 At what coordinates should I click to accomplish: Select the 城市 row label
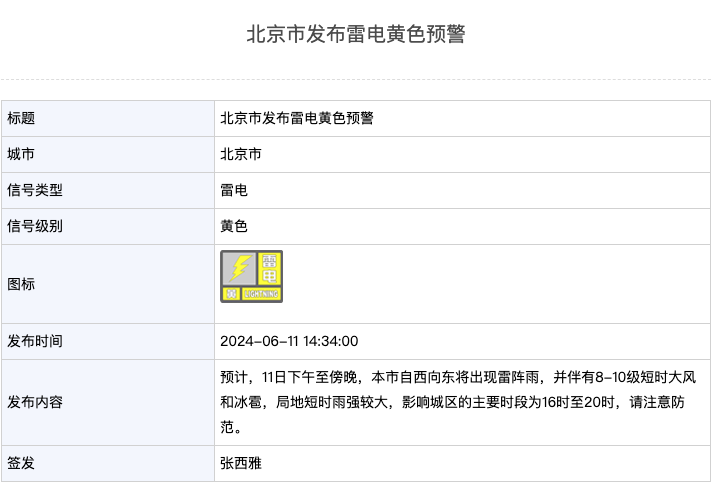21,154
